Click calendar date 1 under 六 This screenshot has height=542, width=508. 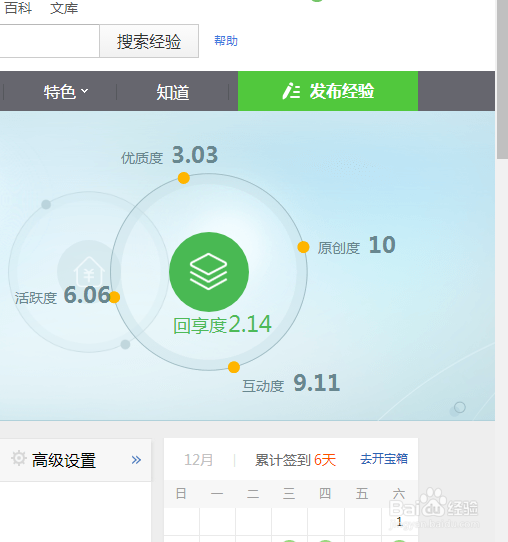pyautogui.click(x=399, y=521)
